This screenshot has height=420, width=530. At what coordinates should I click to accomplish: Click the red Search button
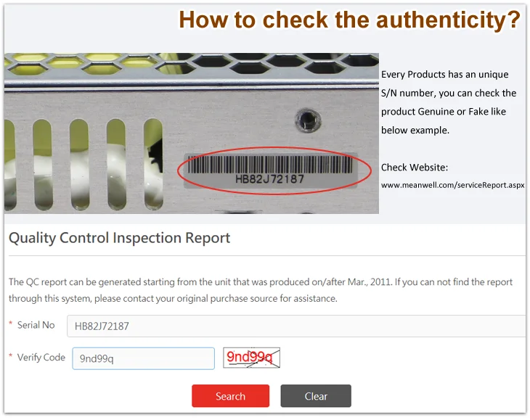coord(231,395)
